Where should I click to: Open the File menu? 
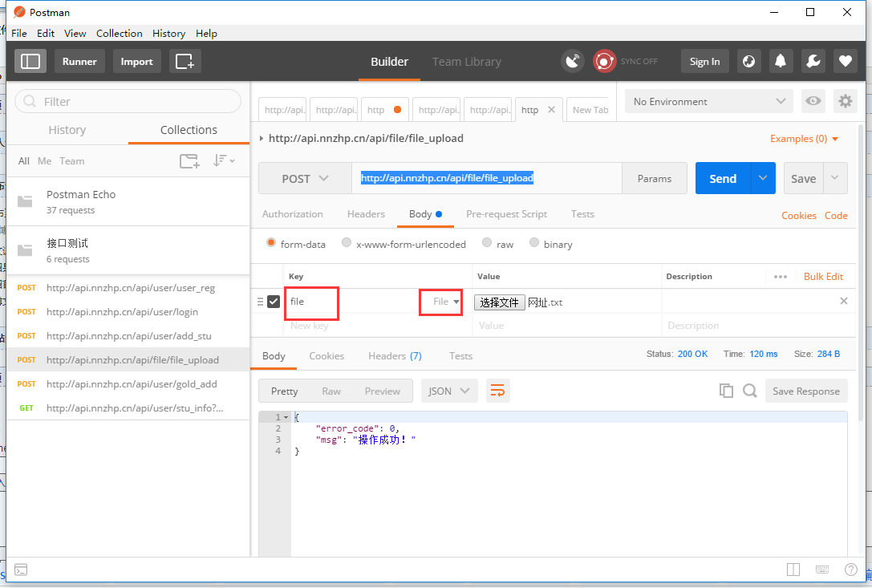tap(19, 34)
